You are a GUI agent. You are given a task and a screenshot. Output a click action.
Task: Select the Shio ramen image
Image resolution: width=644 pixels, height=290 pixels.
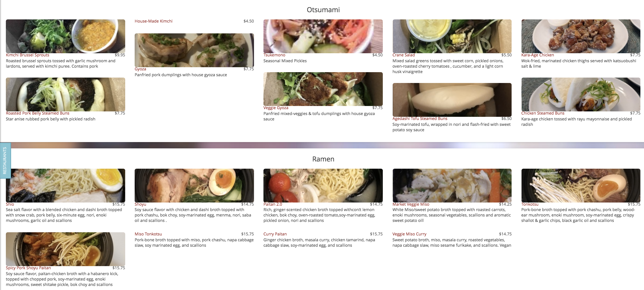coord(66,185)
